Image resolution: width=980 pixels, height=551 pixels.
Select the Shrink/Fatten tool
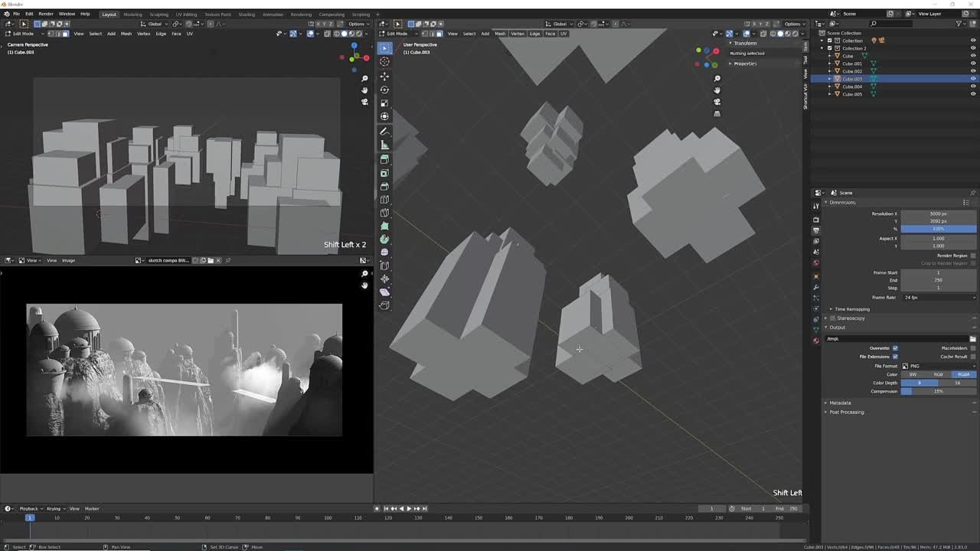(384, 279)
